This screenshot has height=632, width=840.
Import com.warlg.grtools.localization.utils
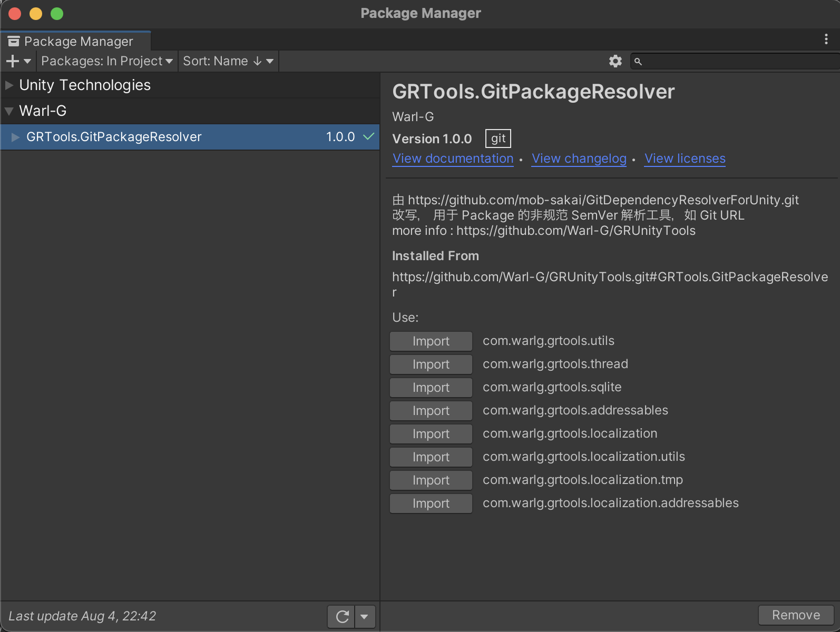click(431, 457)
